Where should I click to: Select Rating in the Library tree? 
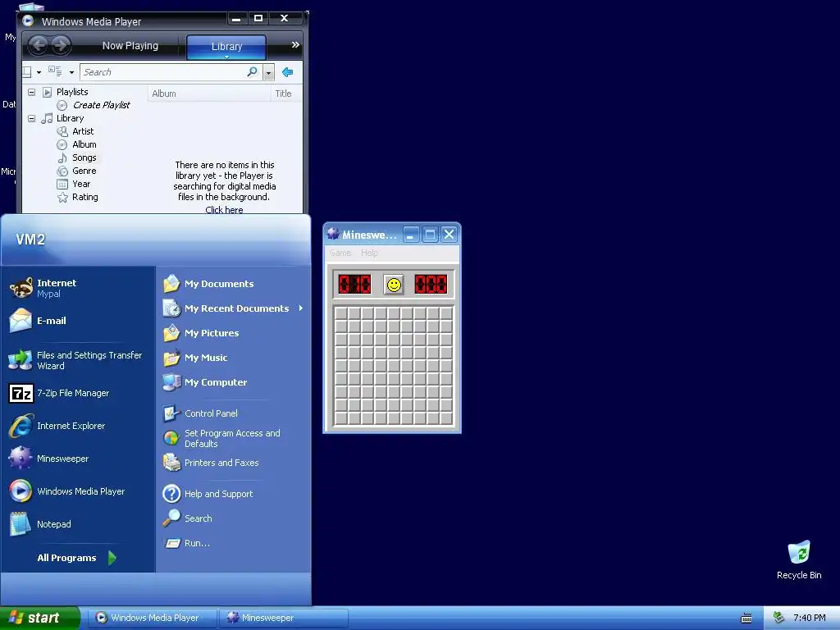click(84, 197)
